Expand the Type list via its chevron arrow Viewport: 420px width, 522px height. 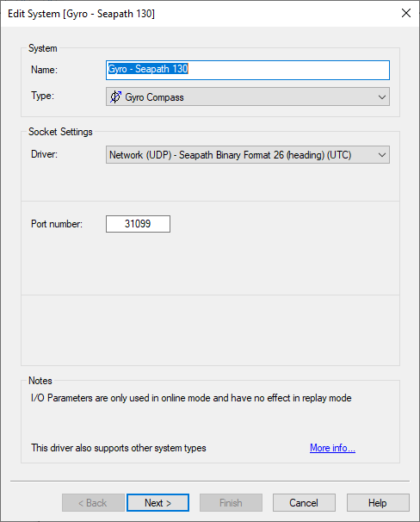(x=382, y=97)
